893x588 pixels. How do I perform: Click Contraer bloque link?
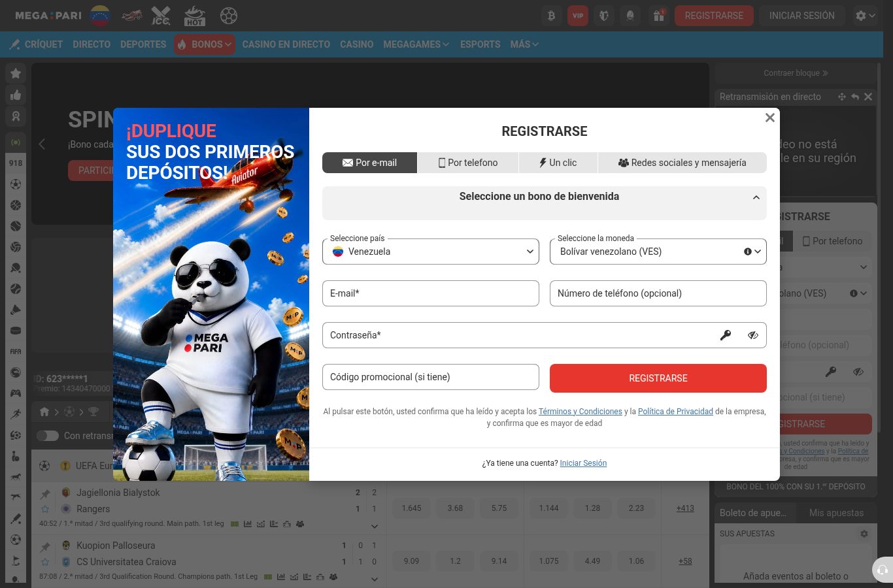(x=796, y=73)
